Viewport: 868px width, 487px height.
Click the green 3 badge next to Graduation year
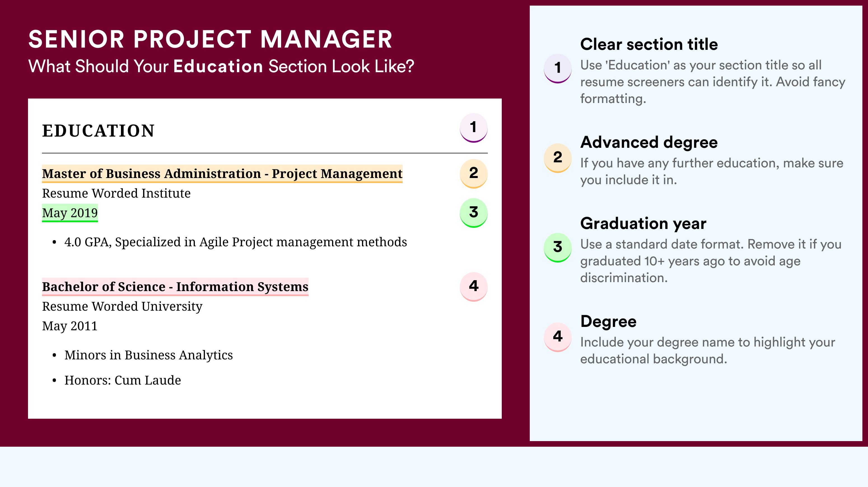point(558,247)
